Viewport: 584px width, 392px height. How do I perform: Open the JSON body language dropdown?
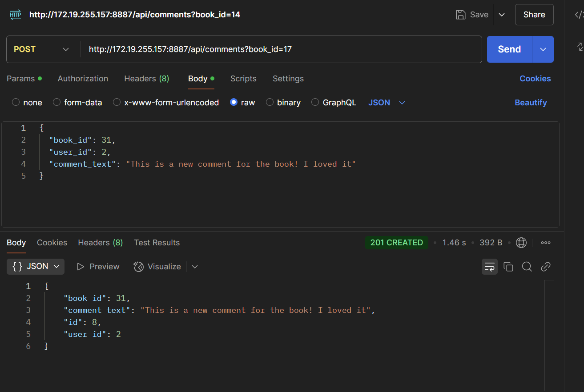(x=387, y=103)
